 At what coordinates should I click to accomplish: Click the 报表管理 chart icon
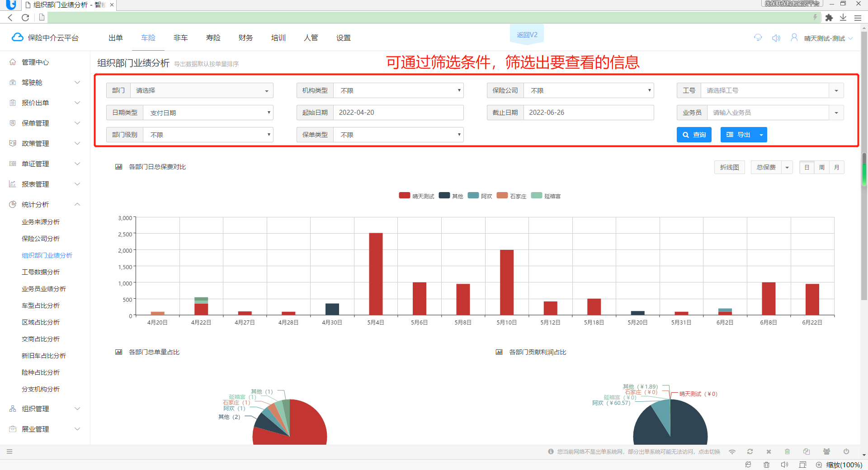(x=13, y=184)
